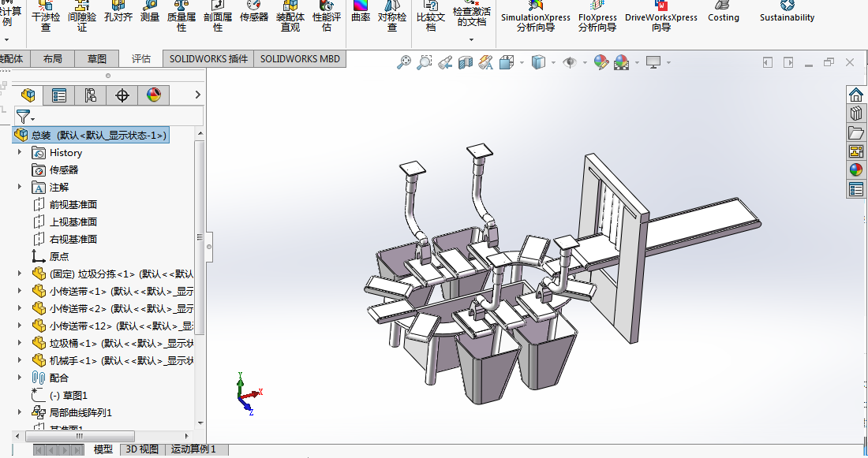Run the 干涉检查 interference check tool
This screenshot has width=868, height=458.
[x=46, y=17]
